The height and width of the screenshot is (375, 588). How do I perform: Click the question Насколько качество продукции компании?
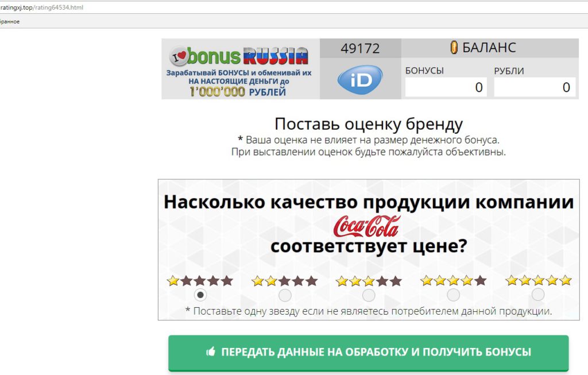pos(369,202)
